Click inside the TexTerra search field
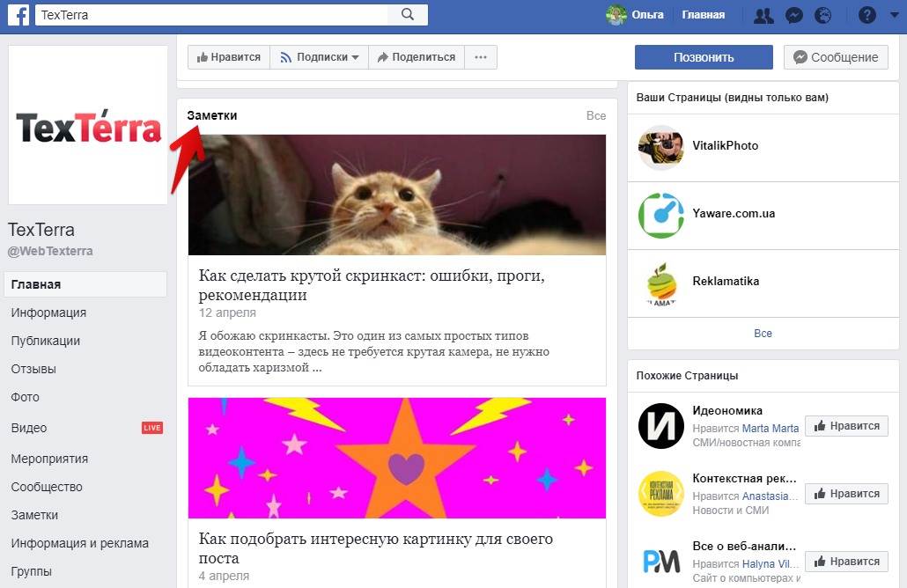 [211, 15]
